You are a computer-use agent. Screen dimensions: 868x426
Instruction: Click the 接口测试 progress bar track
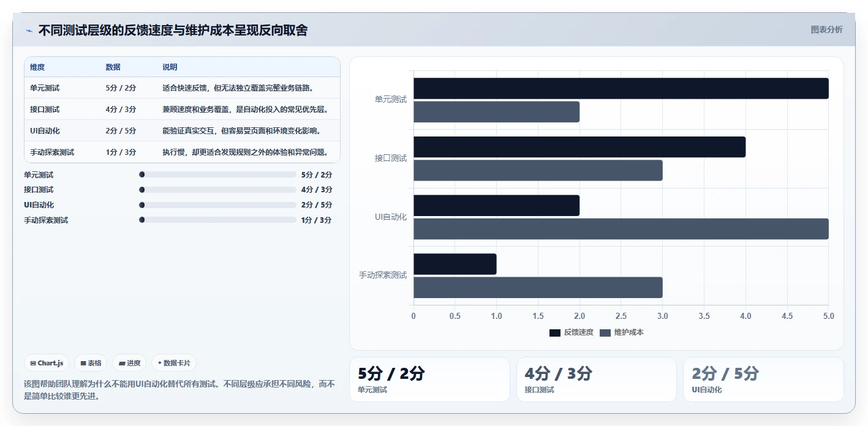[x=217, y=190]
